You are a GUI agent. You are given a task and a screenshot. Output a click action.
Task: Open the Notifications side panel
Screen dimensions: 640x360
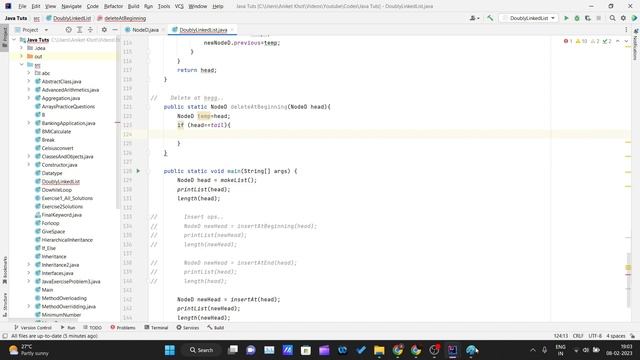pyautogui.click(x=635, y=45)
